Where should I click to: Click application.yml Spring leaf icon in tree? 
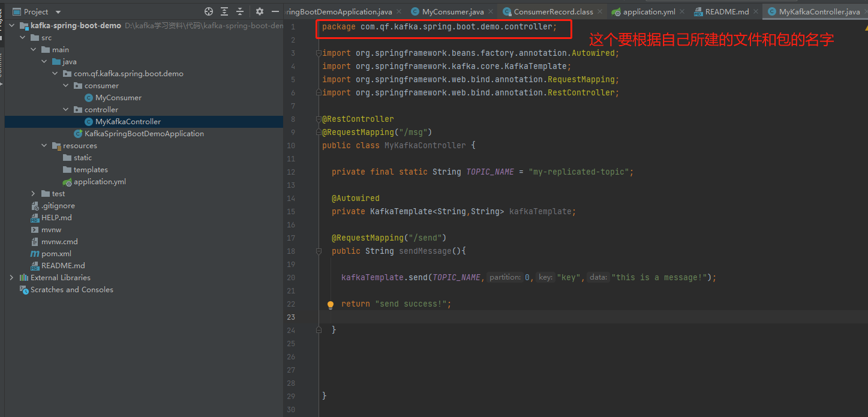coord(67,182)
